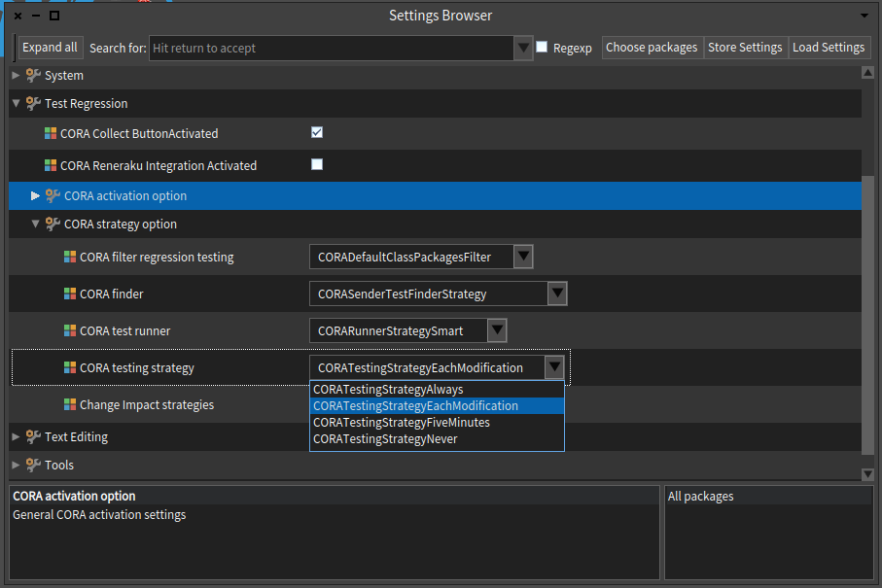This screenshot has height=588, width=882.
Task: Click the System group wrench icon
Action: coord(33,76)
